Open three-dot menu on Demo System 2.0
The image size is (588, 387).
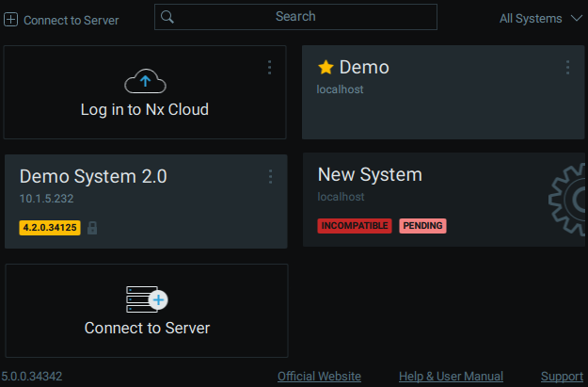(x=270, y=176)
